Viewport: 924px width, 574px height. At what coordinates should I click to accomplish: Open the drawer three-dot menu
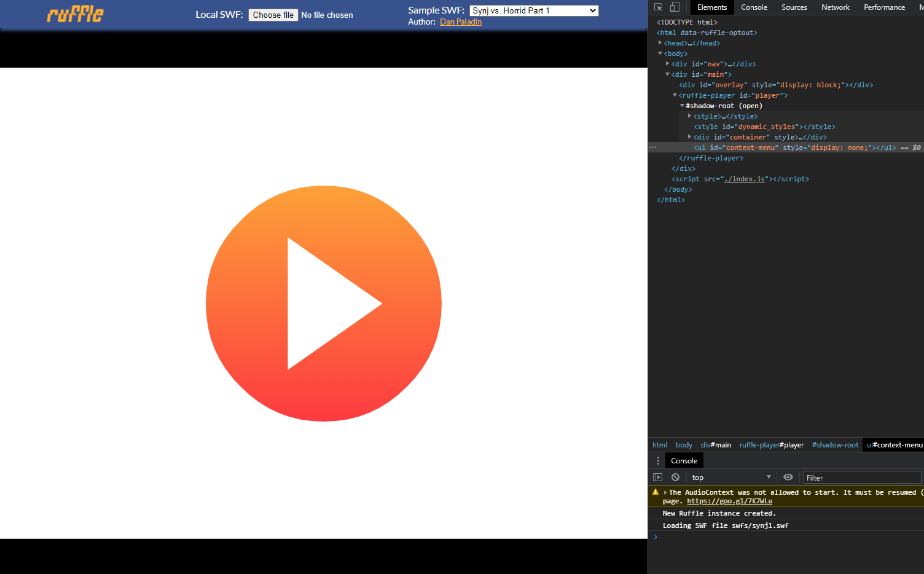657,460
